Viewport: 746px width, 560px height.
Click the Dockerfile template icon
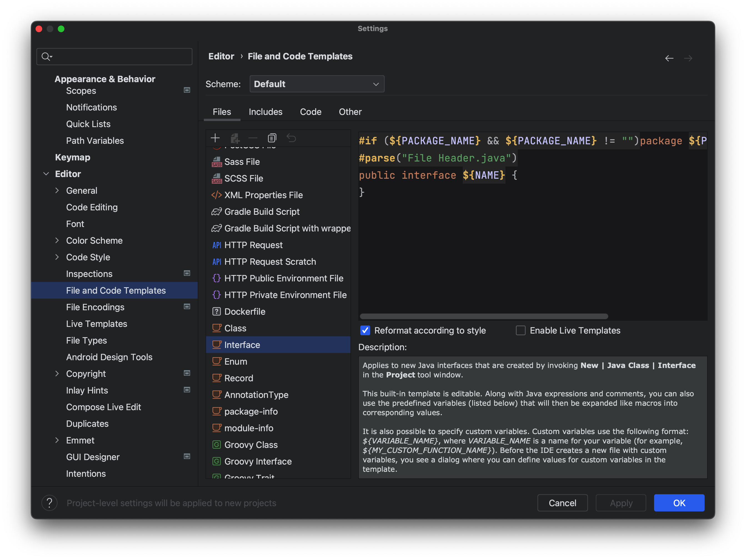pos(217,312)
